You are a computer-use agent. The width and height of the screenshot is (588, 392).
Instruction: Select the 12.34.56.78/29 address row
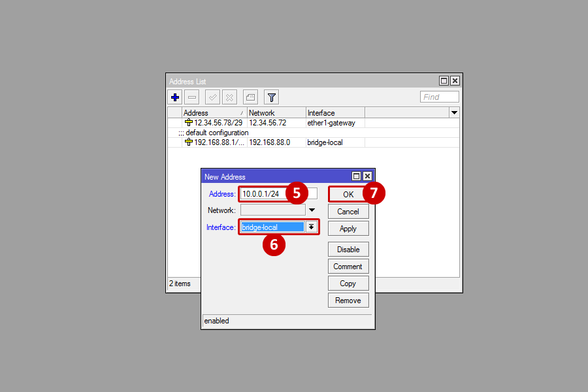[x=313, y=123]
